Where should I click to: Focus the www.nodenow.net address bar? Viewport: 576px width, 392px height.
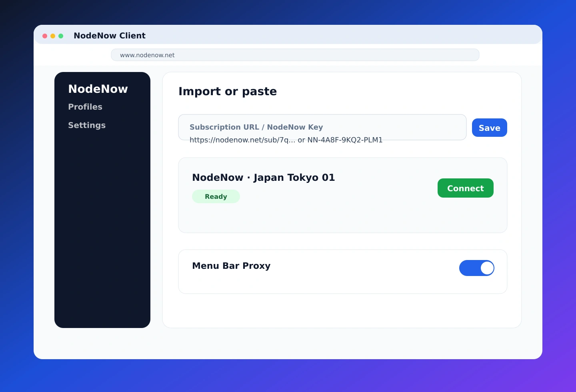pyautogui.click(x=295, y=55)
